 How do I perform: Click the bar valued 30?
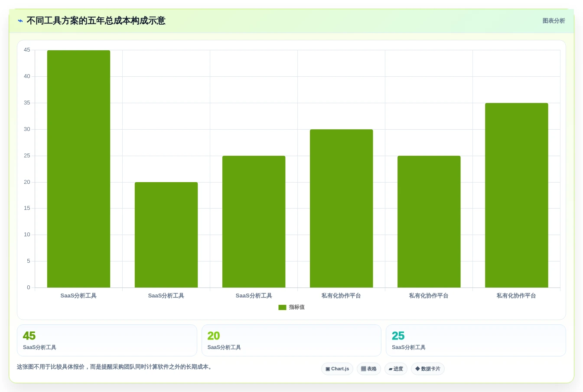pos(341,209)
